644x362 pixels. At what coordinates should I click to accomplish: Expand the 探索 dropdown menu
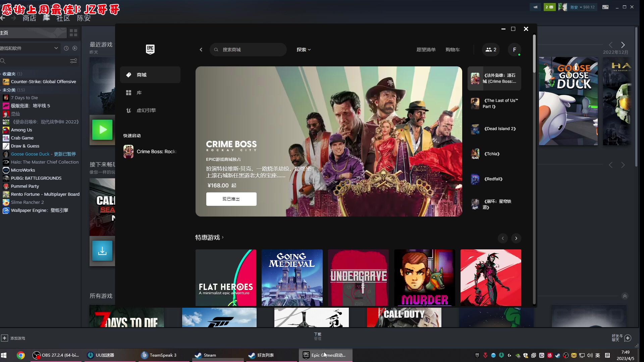coord(303,50)
